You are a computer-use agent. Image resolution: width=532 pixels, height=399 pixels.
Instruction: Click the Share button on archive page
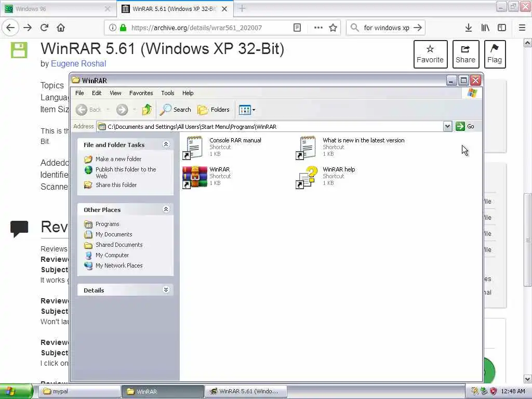click(x=465, y=54)
